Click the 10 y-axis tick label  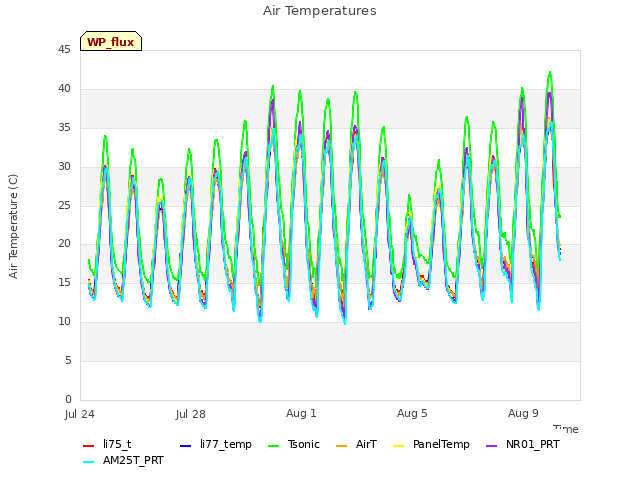(x=64, y=322)
